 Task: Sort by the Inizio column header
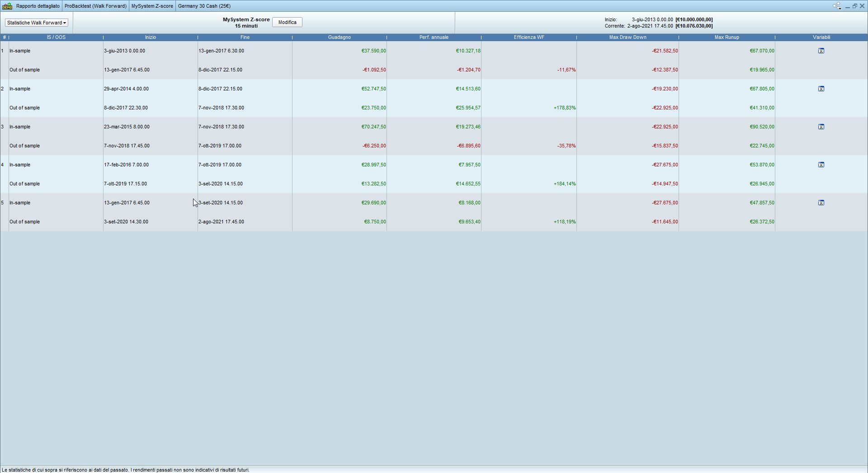pyautogui.click(x=150, y=37)
